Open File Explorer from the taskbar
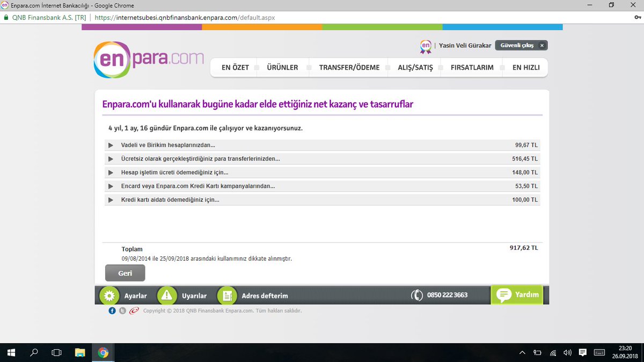644x362 pixels. pos(80,352)
